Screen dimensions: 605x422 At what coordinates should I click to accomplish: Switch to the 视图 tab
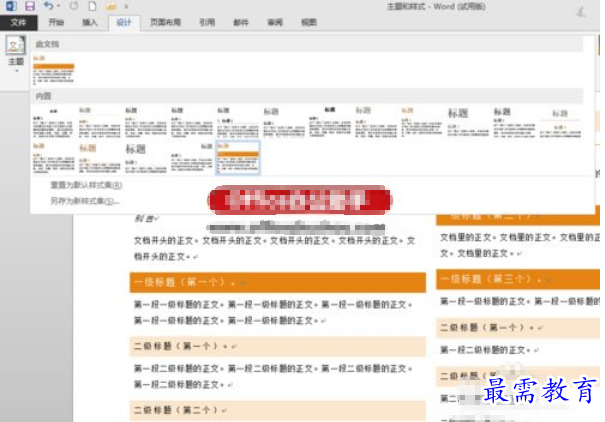[309, 22]
